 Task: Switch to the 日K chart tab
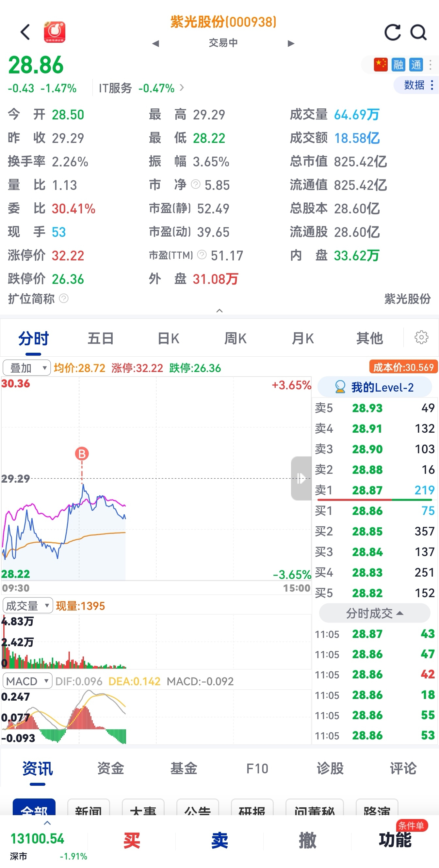(168, 338)
